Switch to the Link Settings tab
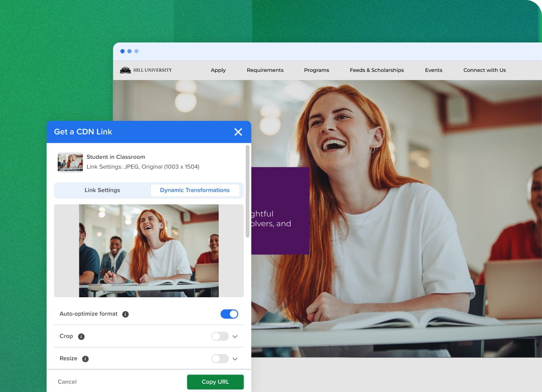Screen dimensions: 542x392 tap(102, 190)
